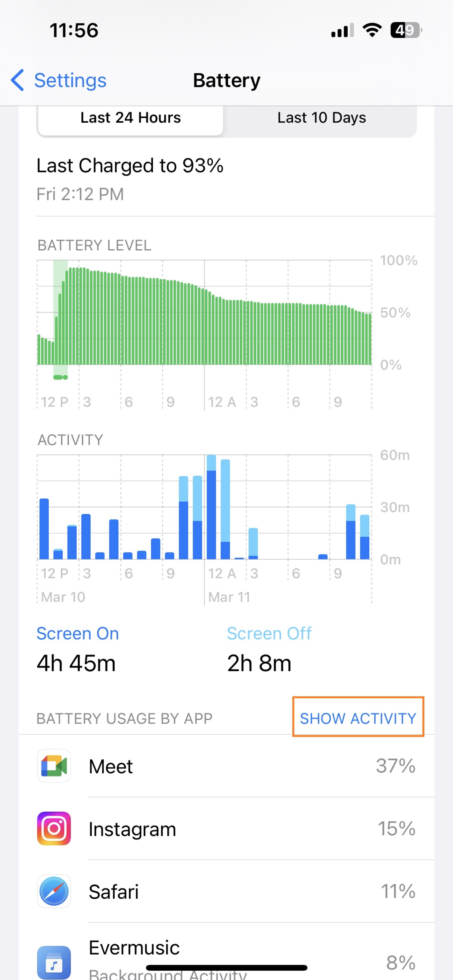Tap the back chevron icon
This screenshot has height=980, width=453.
17,80
